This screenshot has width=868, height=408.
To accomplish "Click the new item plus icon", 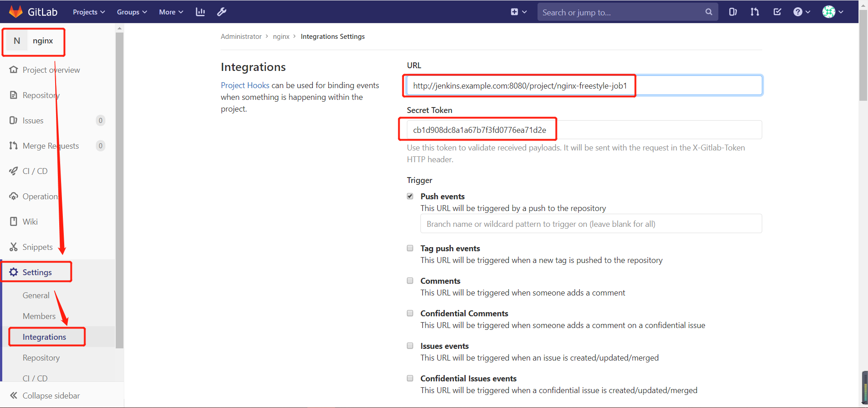I will tap(514, 12).
